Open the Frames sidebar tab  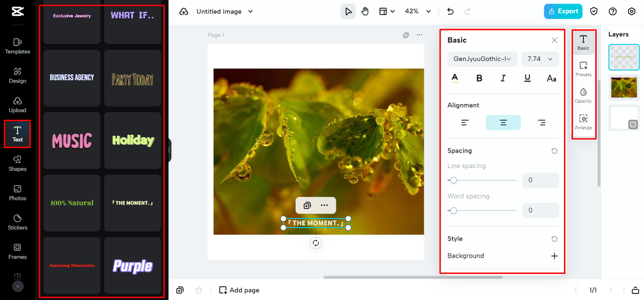coord(18,251)
